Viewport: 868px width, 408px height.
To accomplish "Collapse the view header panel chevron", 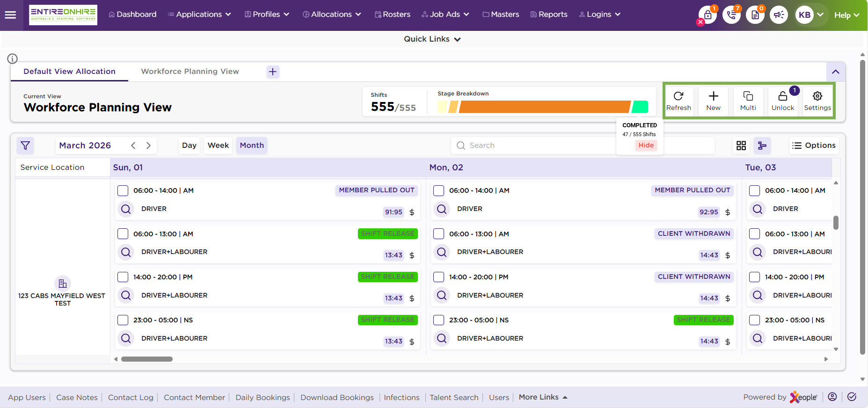I will (835, 72).
